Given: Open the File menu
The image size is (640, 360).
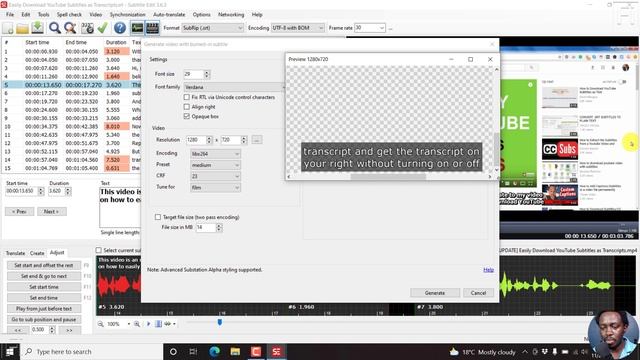Looking at the screenshot, I should 10,14.
